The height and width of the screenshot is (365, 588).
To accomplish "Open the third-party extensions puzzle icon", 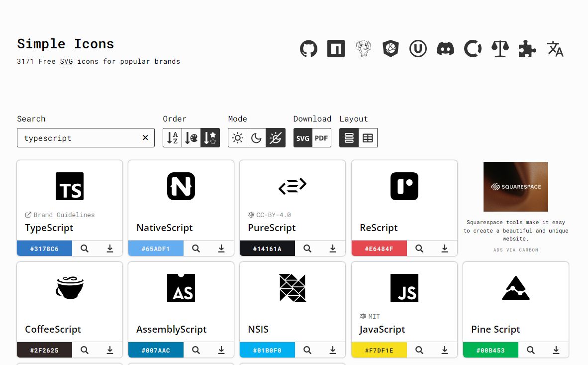I will point(527,49).
